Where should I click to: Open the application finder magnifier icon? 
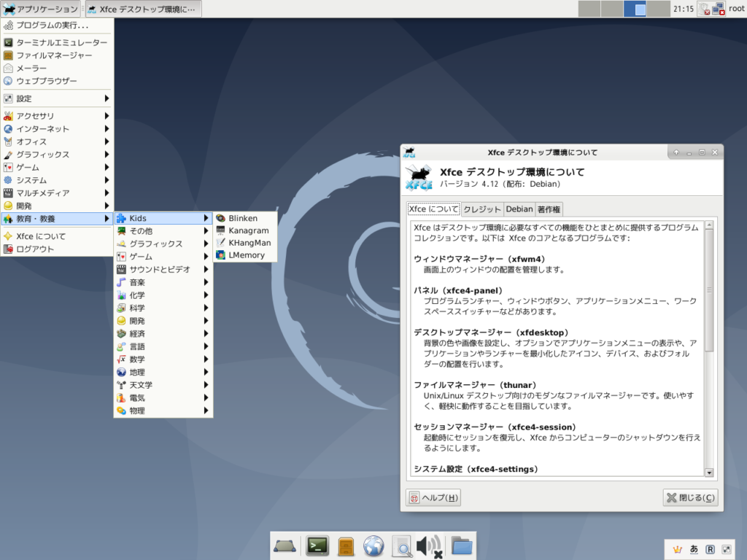coord(402,545)
